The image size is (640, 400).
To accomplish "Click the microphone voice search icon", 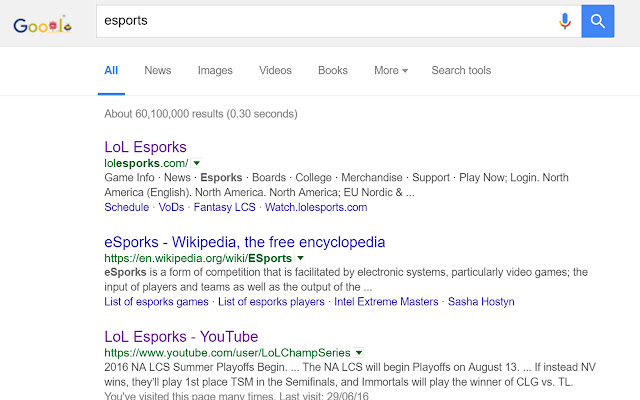I will coord(565,20).
